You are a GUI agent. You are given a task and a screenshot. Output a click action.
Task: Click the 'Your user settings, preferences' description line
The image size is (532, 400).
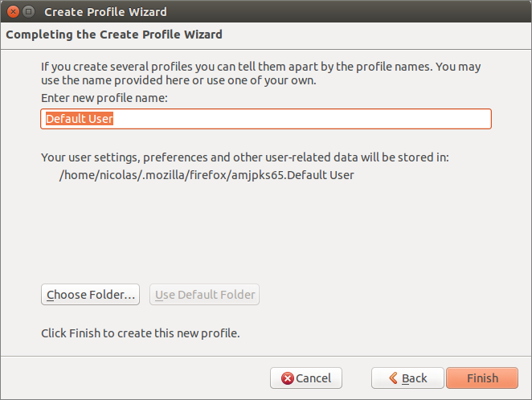(245, 157)
